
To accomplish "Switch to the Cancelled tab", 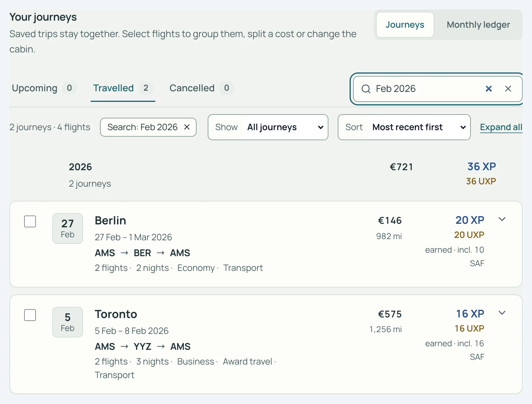I will 202,88.
